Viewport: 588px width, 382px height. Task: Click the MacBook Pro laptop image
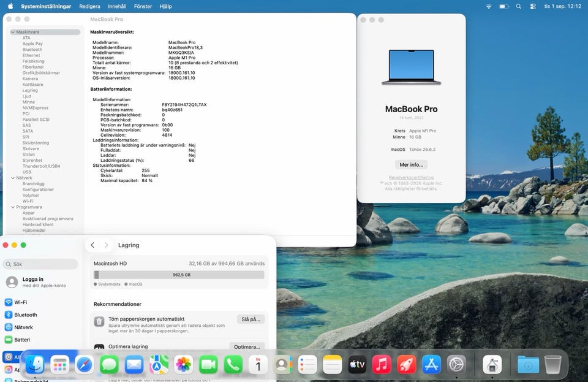[411, 67]
